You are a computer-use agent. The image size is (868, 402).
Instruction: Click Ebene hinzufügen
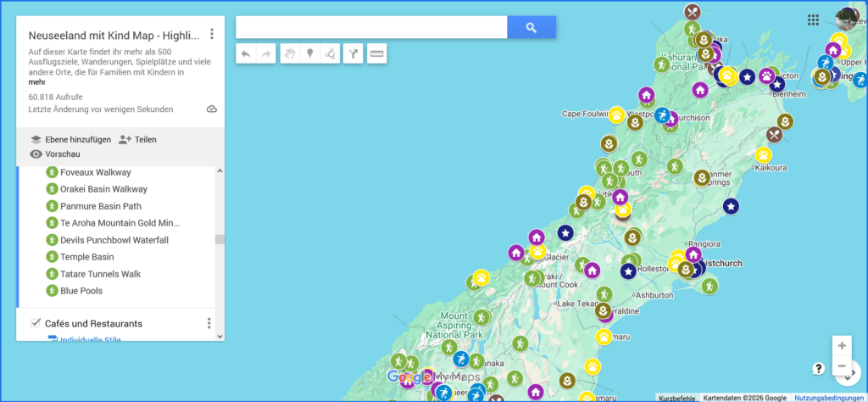[x=71, y=140]
